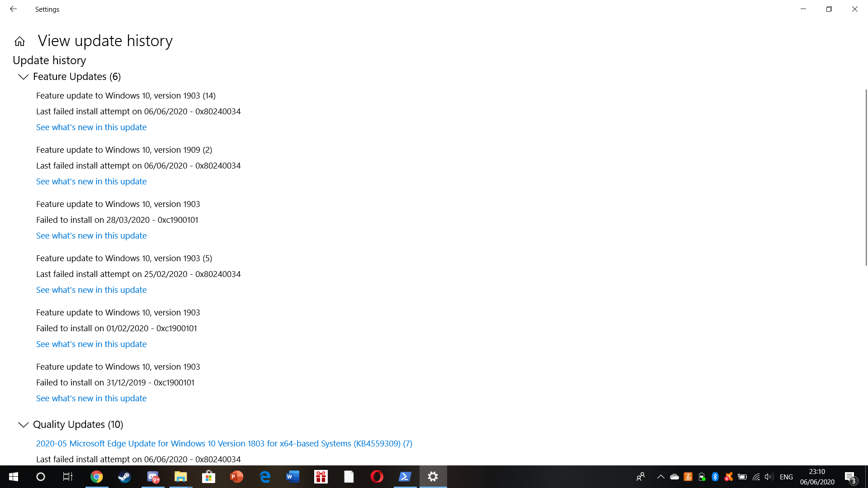The image size is (868, 488).
Task: Open Settings home via the house icon
Action: tap(19, 41)
